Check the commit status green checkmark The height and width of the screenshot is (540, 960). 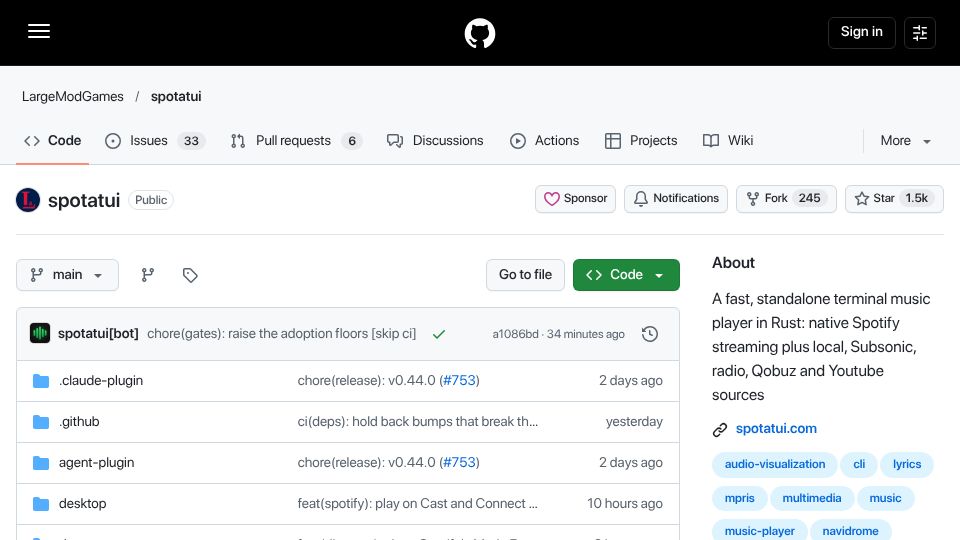[x=438, y=334]
